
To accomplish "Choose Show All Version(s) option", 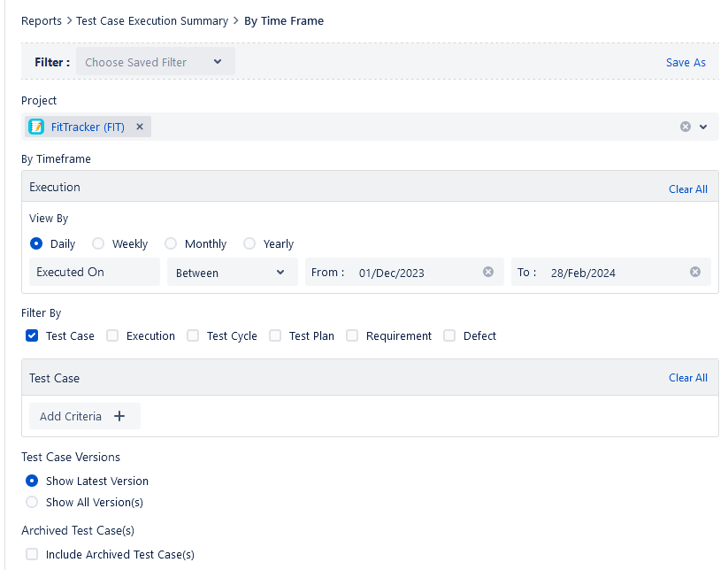I will click(x=31, y=502).
